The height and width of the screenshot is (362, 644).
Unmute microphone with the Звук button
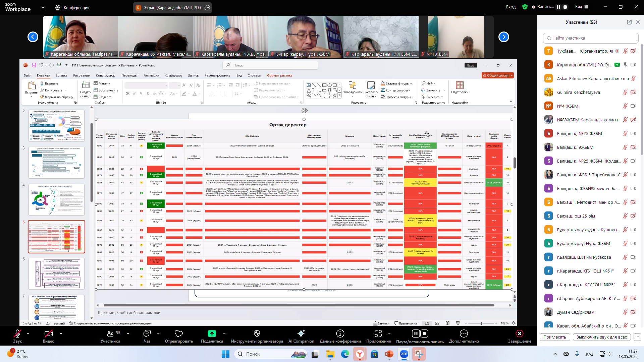(x=17, y=334)
